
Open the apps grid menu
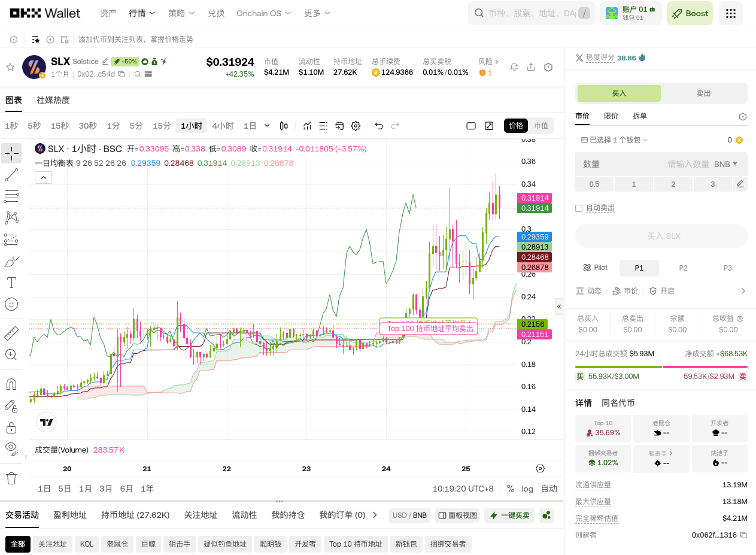[730, 13]
